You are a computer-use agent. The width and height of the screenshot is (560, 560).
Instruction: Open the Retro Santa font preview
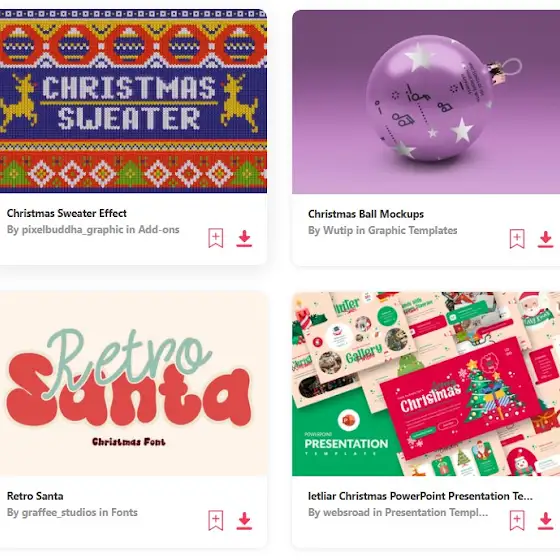133,384
